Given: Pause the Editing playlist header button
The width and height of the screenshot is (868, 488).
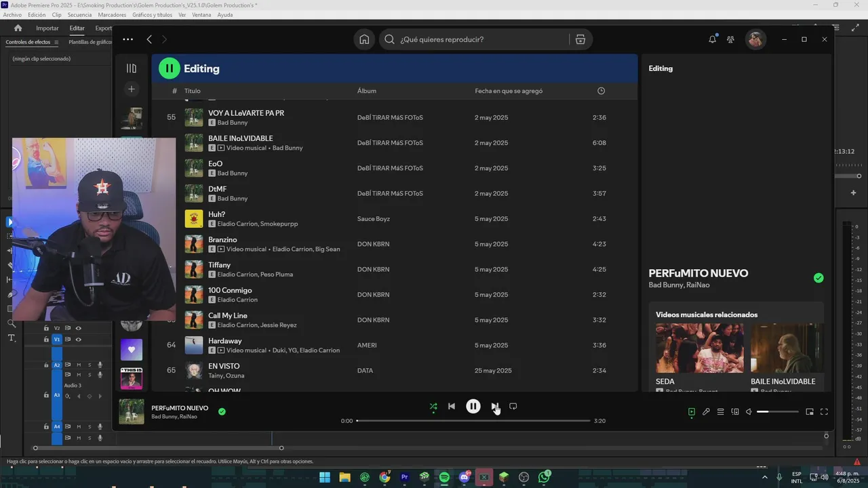Looking at the screenshot, I should pyautogui.click(x=169, y=68).
